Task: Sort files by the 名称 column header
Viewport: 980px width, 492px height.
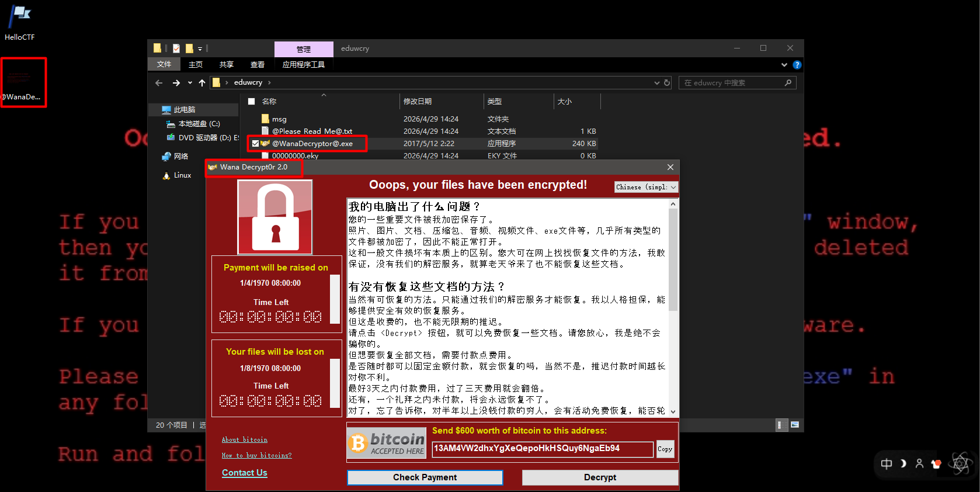Action: [269, 102]
